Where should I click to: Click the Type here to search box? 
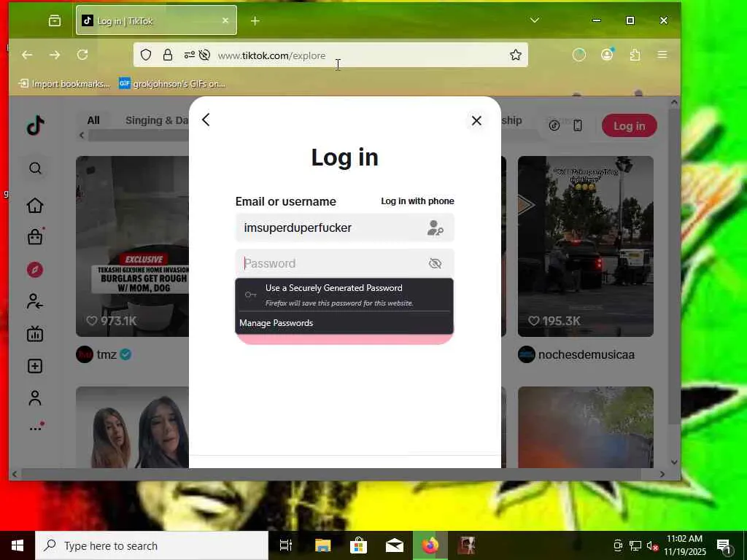pos(152,545)
